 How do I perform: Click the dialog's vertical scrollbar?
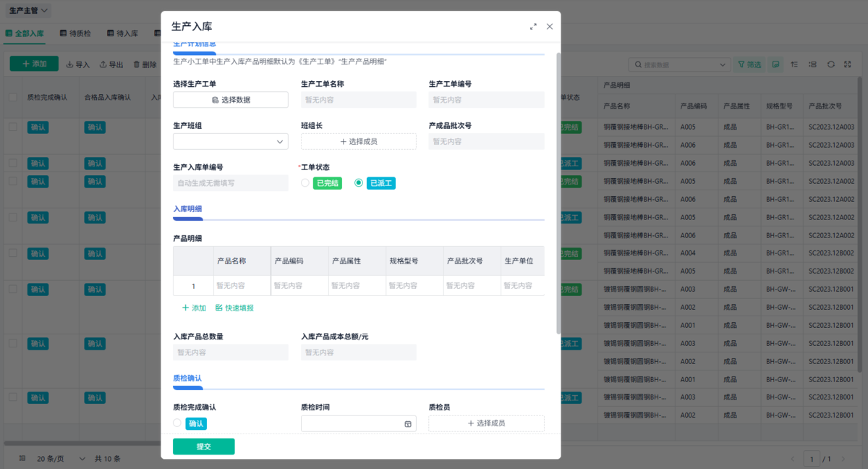click(558, 193)
